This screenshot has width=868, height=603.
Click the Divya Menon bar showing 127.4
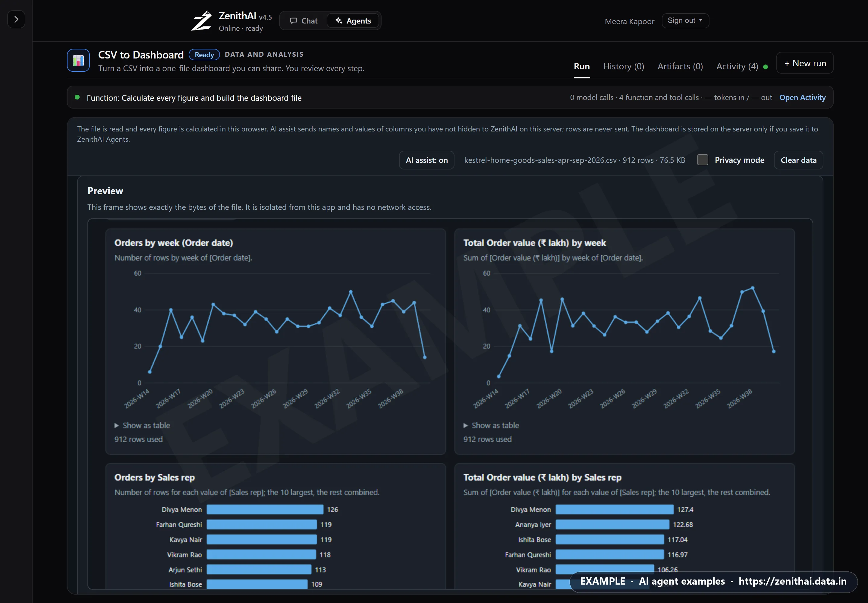614,509
